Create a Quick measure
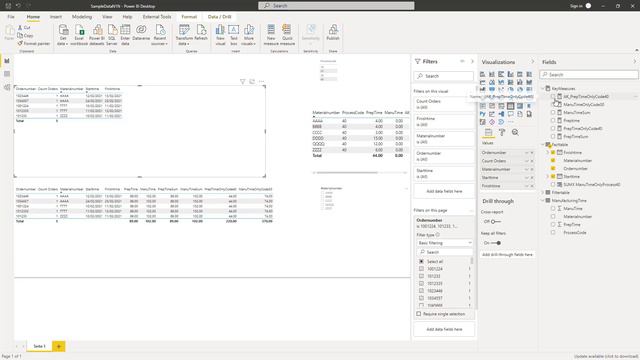 (287, 35)
